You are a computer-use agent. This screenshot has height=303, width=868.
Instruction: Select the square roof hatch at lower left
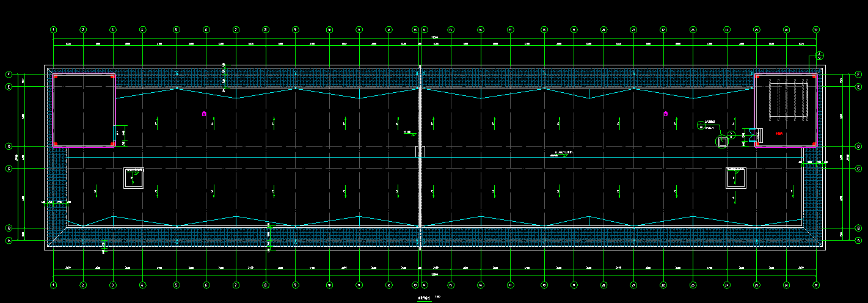point(133,178)
